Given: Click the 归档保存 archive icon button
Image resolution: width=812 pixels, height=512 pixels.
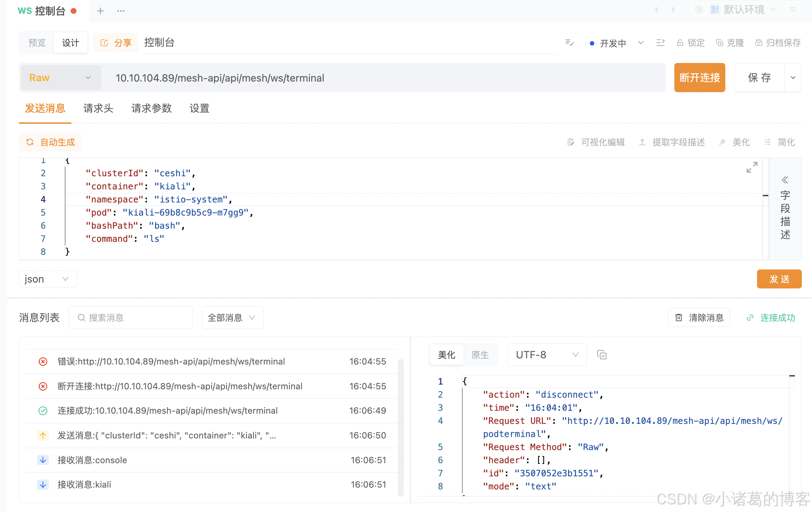Looking at the screenshot, I should (x=778, y=43).
